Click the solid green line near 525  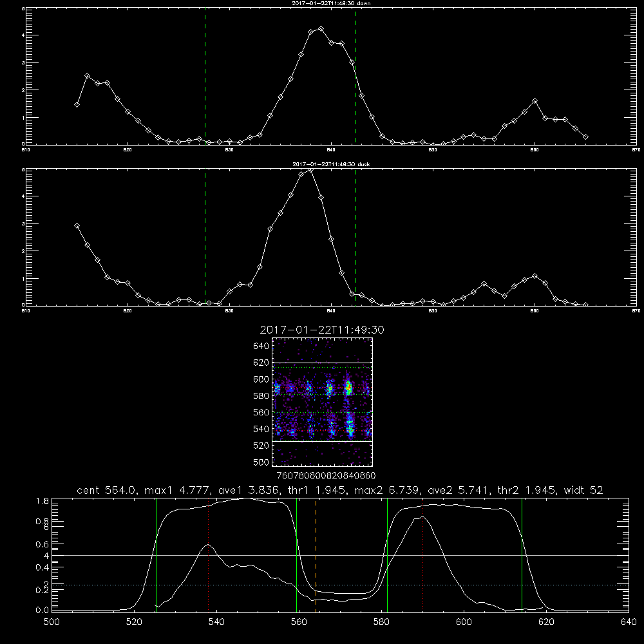(156, 554)
